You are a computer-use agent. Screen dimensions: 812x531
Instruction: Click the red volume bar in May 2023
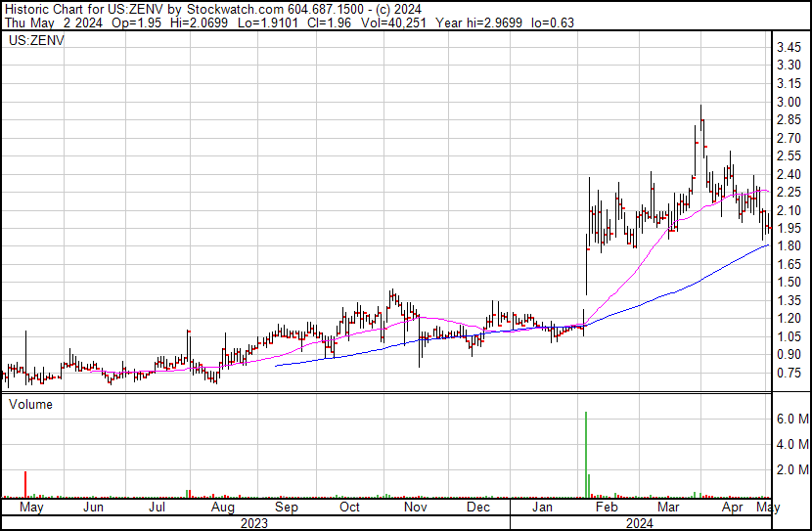[x=25, y=484]
